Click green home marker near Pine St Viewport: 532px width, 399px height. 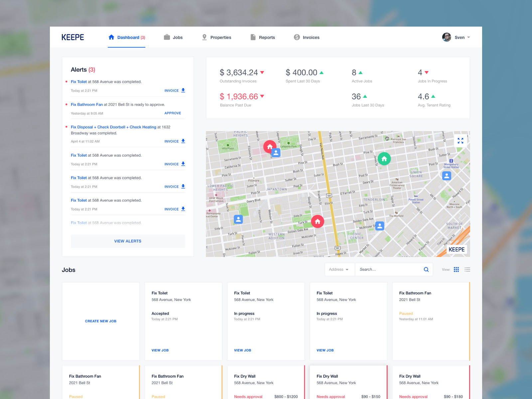(384, 159)
